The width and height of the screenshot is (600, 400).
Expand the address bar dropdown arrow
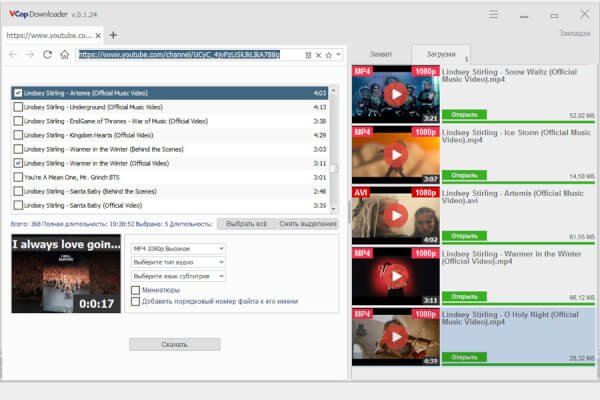(338, 55)
